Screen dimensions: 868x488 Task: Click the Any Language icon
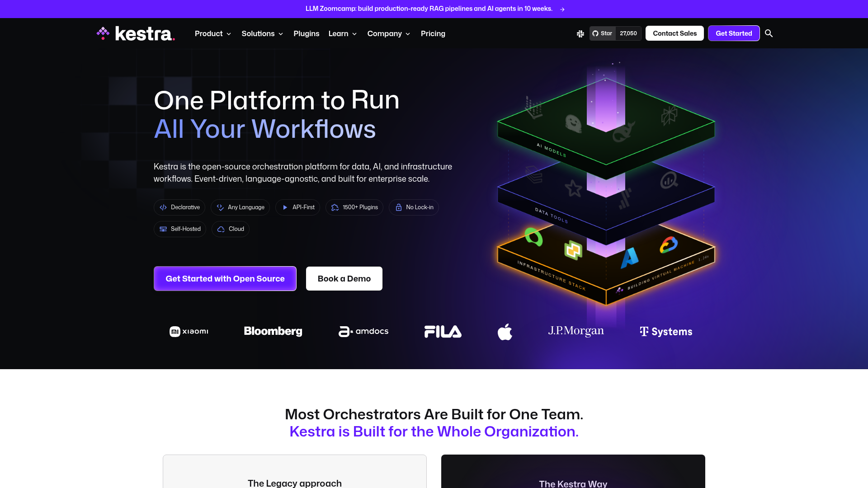click(220, 207)
